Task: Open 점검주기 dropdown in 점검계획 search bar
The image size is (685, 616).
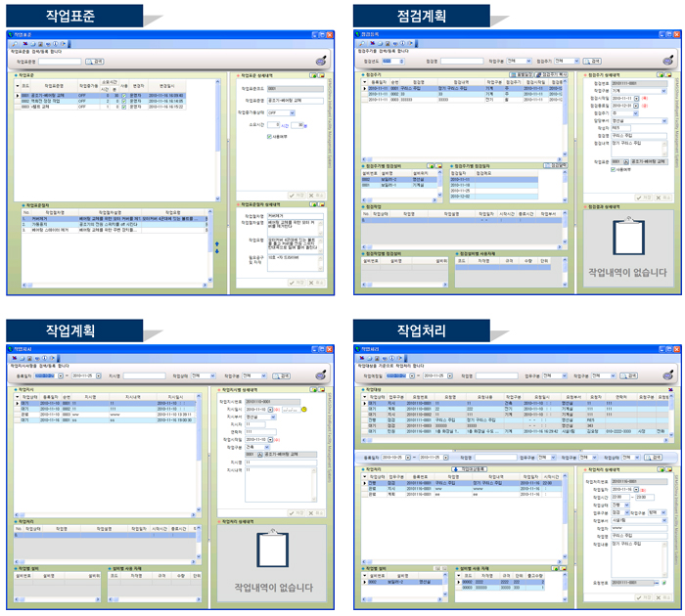Action: tap(576, 61)
